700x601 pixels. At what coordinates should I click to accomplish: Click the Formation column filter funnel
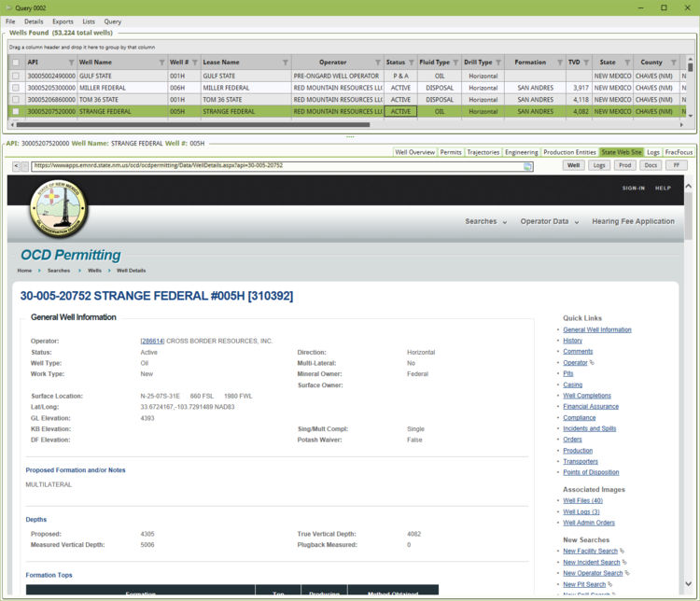560,63
